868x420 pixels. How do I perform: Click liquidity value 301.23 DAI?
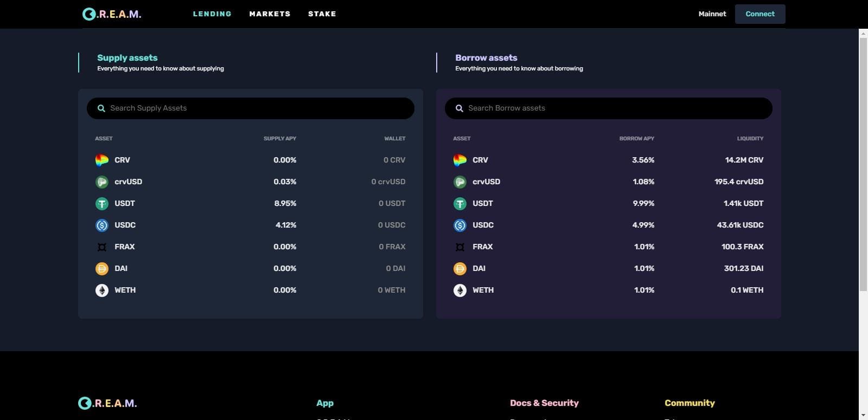[744, 269]
